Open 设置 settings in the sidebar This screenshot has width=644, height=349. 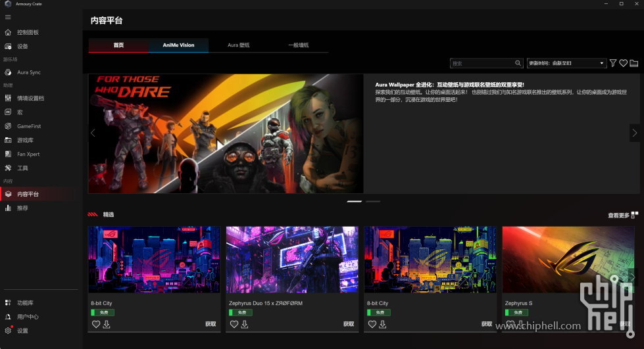click(x=22, y=331)
